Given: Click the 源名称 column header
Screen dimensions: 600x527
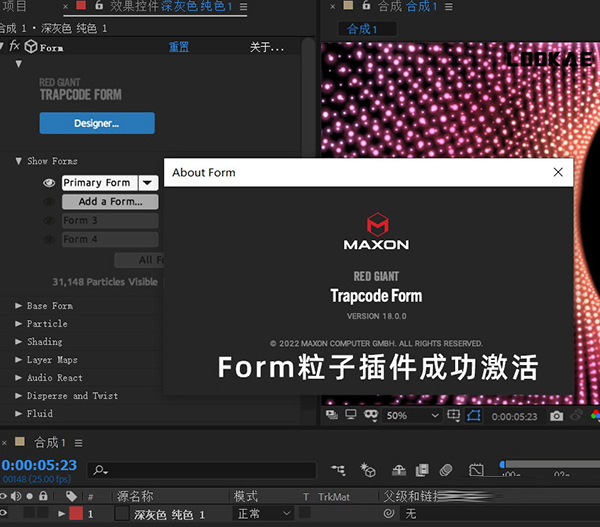Looking at the screenshot, I should coord(135,496).
